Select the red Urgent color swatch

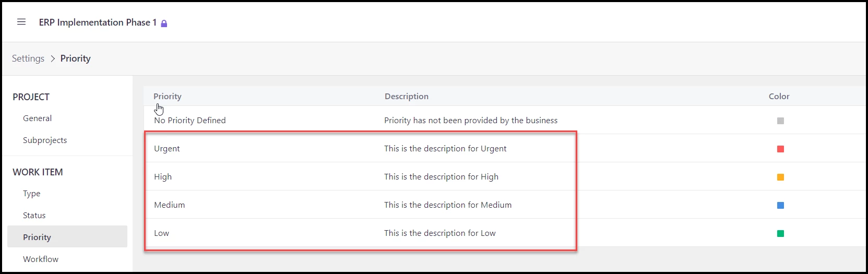780,149
